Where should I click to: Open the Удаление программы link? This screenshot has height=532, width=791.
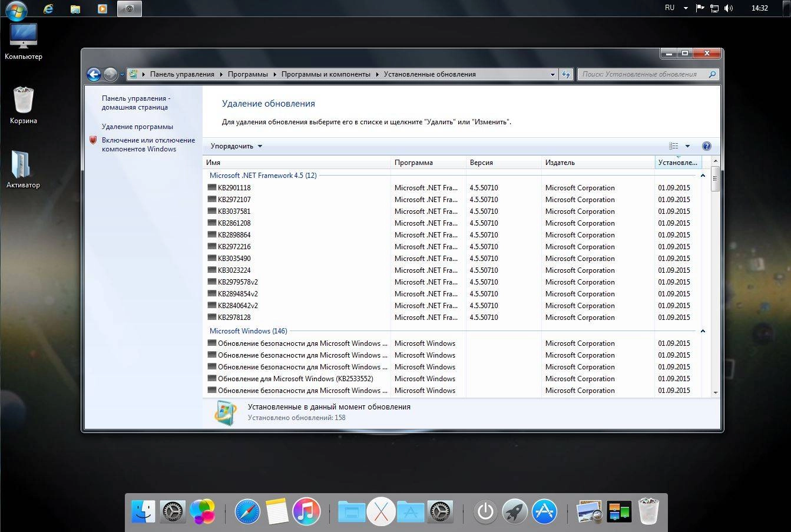137,127
